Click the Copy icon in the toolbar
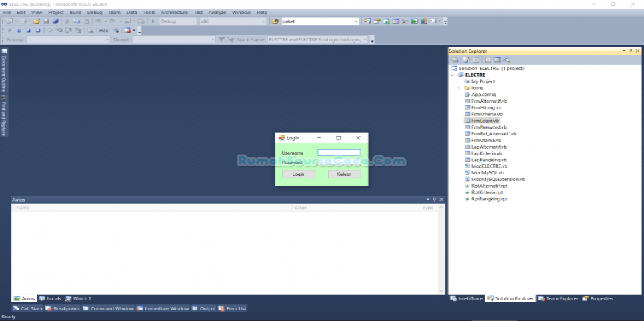This screenshot has height=321, width=644. [77, 21]
